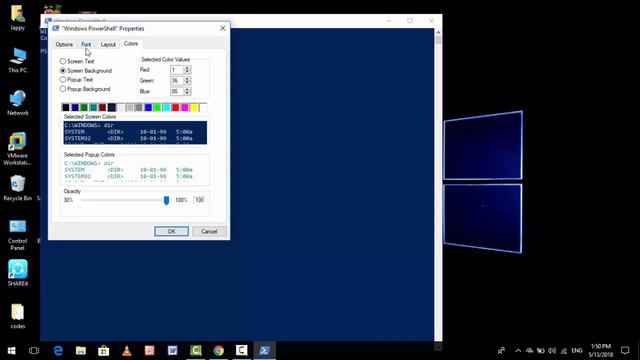The image size is (640, 360).
Task: Launch Google Chrome from taskbar
Action: 219,351
